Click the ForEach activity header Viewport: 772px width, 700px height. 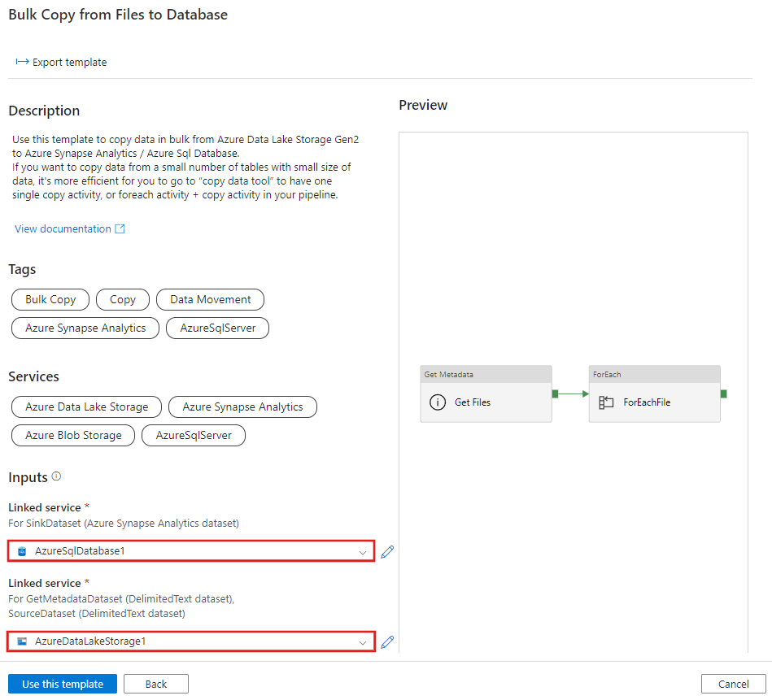pos(654,374)
